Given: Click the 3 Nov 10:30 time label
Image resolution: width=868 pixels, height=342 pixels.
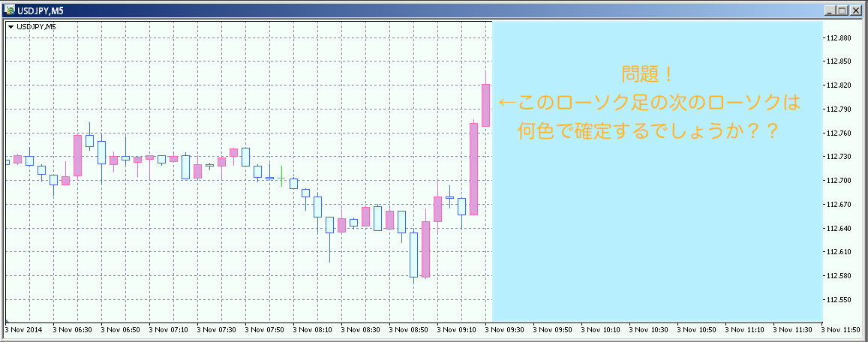Looking at the screenshot, I should point(650,329).
